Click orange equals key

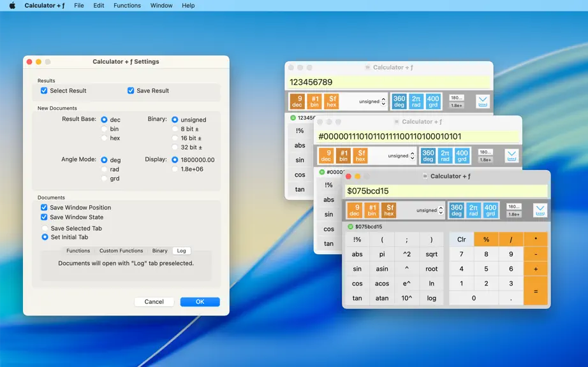(x=536, y=291)
